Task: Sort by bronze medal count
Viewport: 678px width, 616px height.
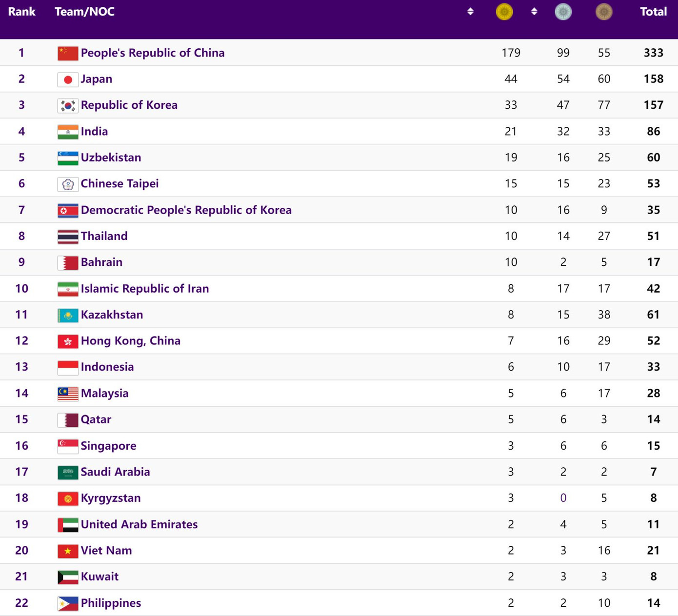Action: point(604,12)
